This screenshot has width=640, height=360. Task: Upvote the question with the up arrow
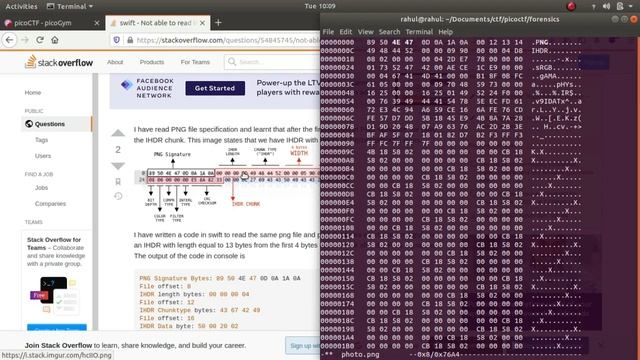(x=118, y=133)
